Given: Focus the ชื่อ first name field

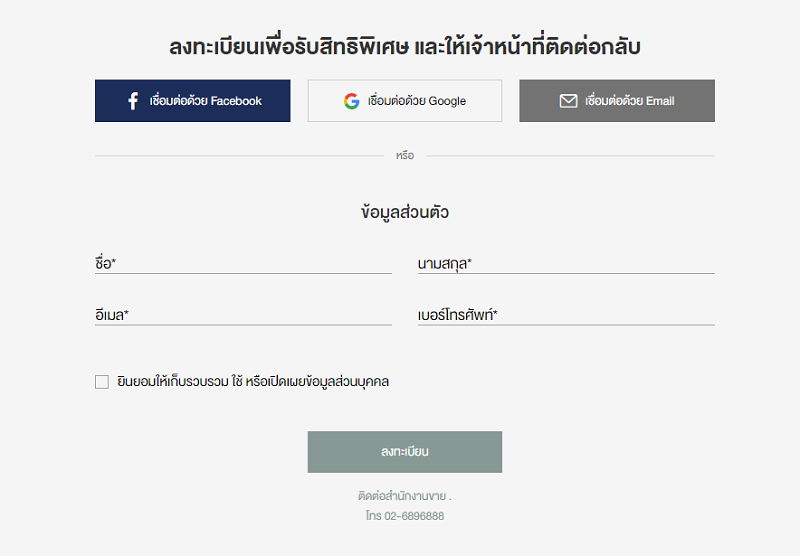Looking at the screenshot, I should [243, 263].
